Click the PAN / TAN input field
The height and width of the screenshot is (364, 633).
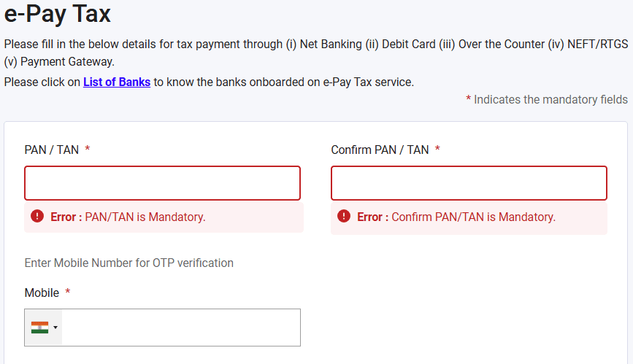[x=162, y=183]
